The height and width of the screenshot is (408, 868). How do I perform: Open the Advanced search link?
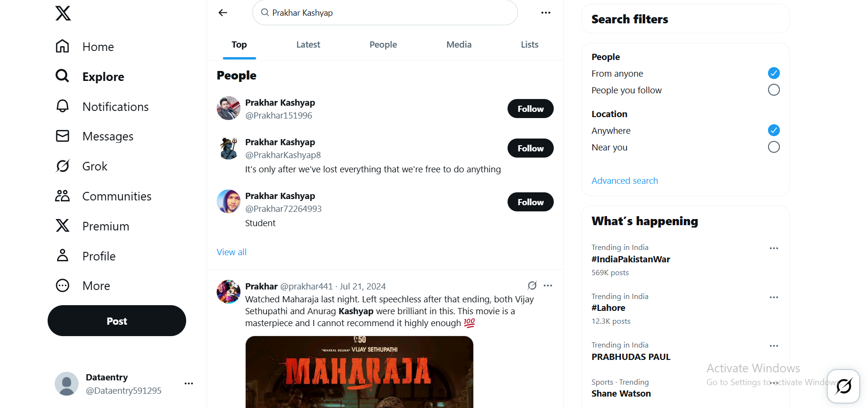[x=624, y=181]
